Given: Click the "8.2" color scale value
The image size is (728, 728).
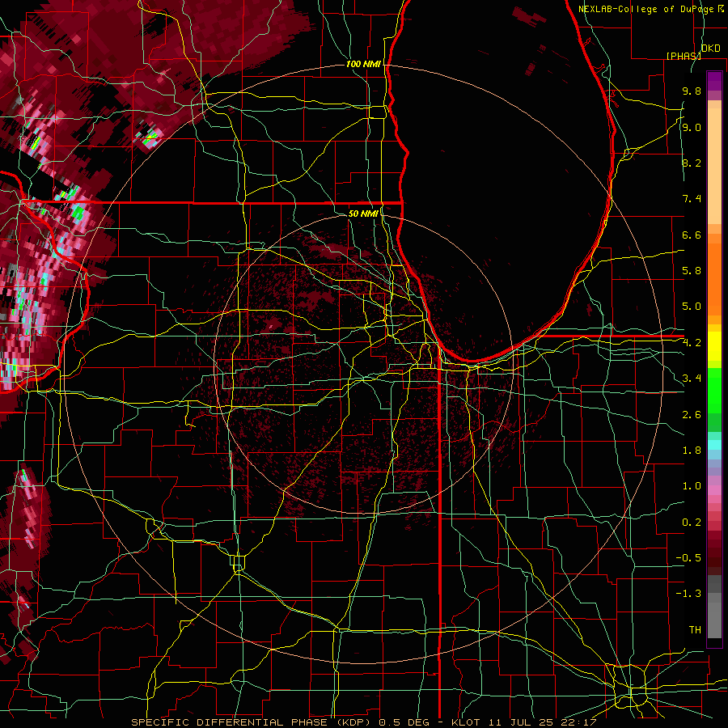Looking at the screenshot, I should (692, 163).
